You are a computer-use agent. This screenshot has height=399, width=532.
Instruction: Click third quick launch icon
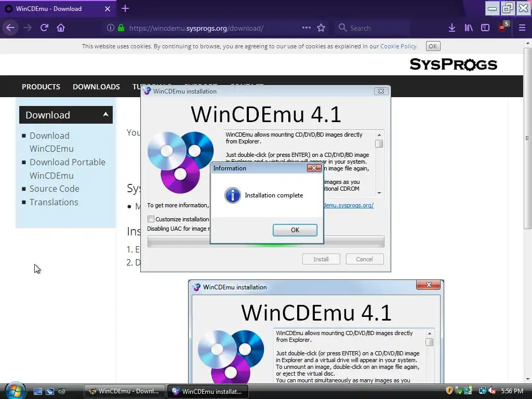61,391
